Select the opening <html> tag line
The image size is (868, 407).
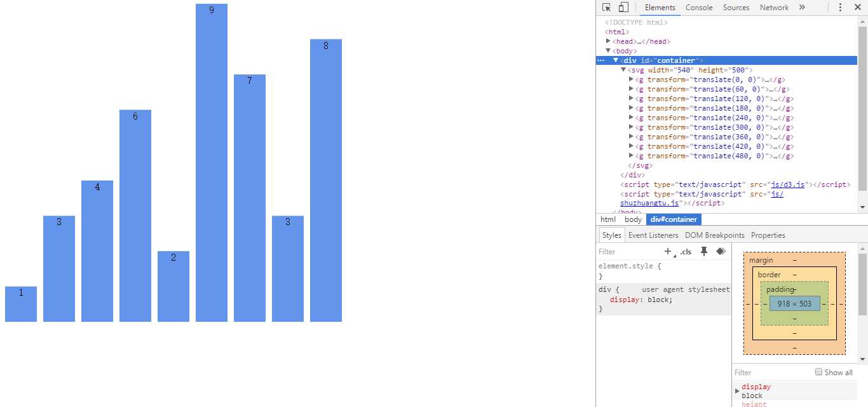coord(617,32)
